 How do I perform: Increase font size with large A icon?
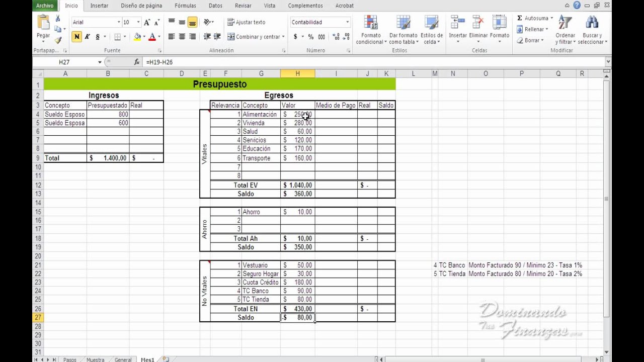pos(147,22)
